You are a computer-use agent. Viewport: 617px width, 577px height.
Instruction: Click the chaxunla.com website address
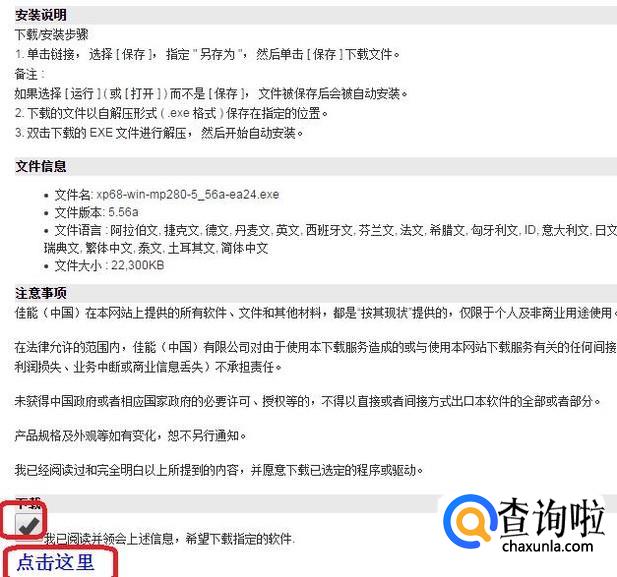coord(547,546)
